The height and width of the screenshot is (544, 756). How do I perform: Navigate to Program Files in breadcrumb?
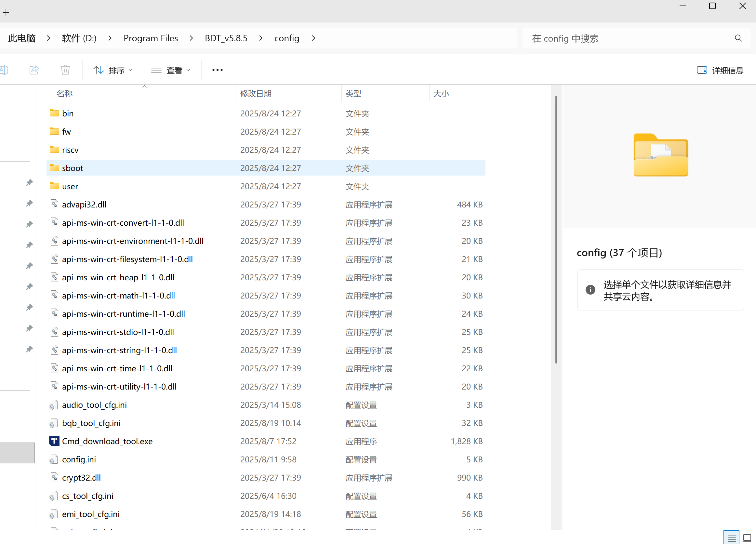click(151, 38)
